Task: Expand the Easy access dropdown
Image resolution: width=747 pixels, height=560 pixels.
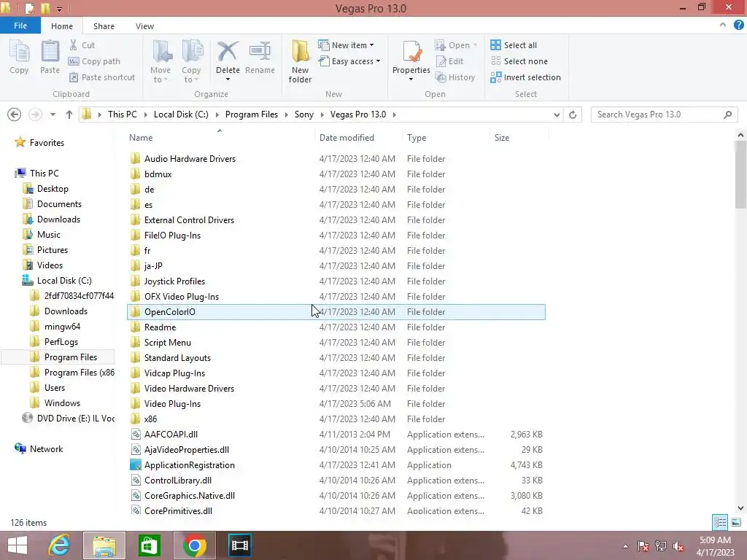Action: (378, 61)
